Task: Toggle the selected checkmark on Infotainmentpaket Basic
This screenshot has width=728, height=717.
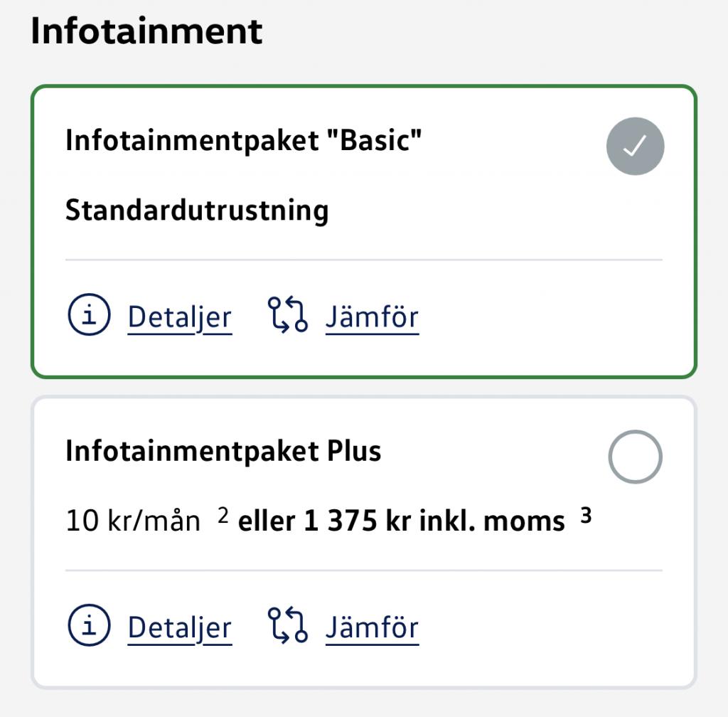Action: point(635,147)
